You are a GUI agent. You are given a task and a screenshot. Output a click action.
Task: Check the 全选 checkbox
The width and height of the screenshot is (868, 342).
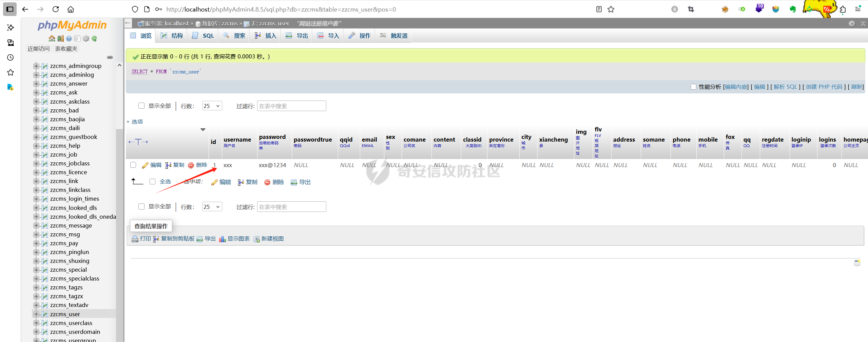coord(153,182)
